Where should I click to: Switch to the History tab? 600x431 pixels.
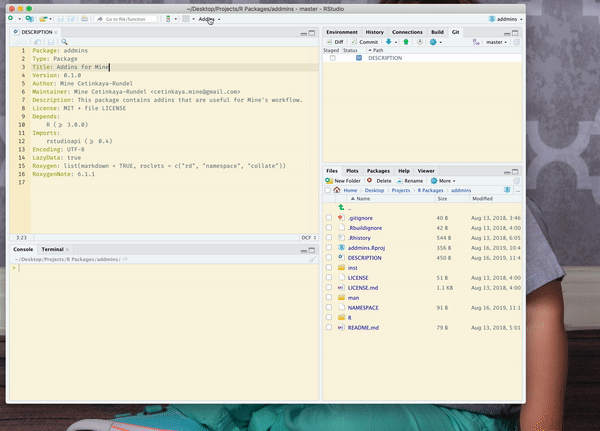click(x=374, y=32)
